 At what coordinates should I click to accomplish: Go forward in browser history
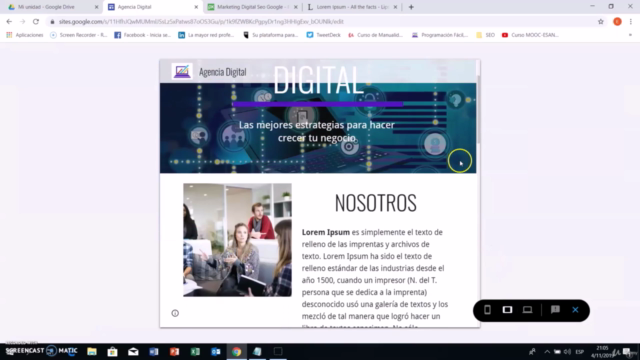point(22,22)
